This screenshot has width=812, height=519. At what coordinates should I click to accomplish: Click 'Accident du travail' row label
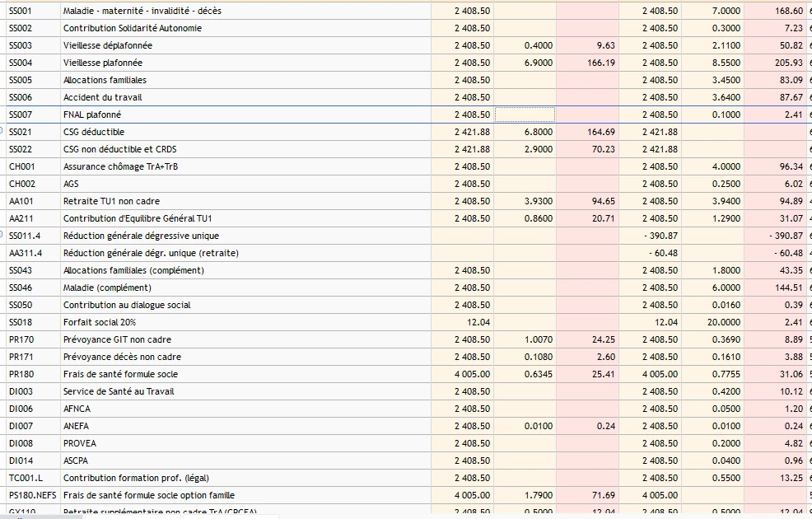pos(103,97)
